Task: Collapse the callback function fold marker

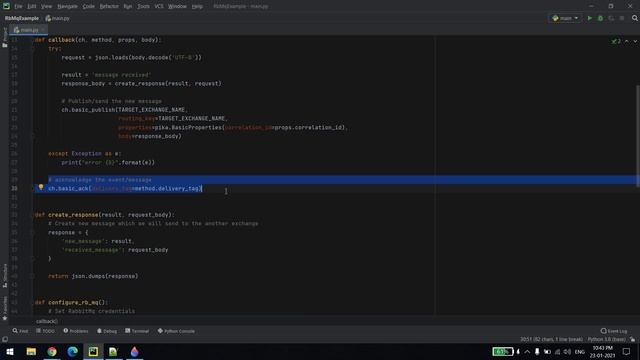Action: coord(33,40)
